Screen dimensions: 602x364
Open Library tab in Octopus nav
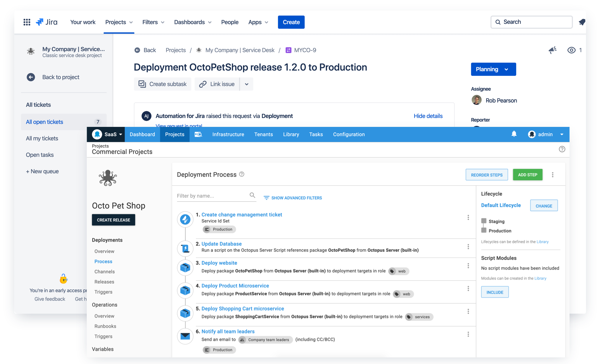click(x=291, y=134)
